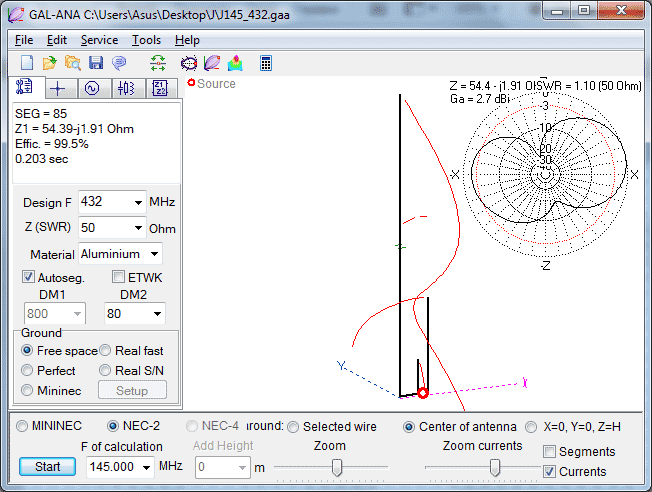
Task: Click the New file toolbar icon
Action: click(x=27, y=63)
